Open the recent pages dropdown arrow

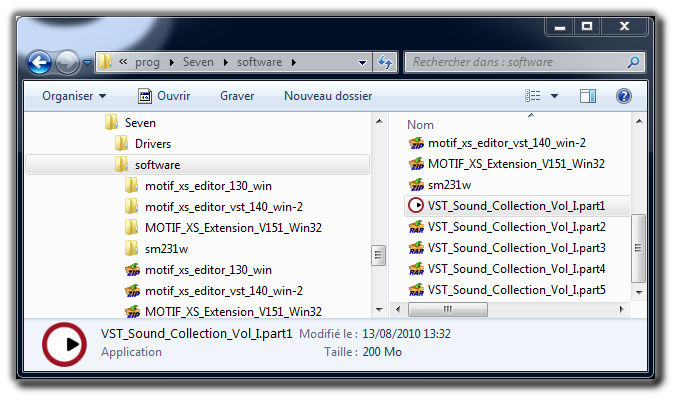[87, 63]
